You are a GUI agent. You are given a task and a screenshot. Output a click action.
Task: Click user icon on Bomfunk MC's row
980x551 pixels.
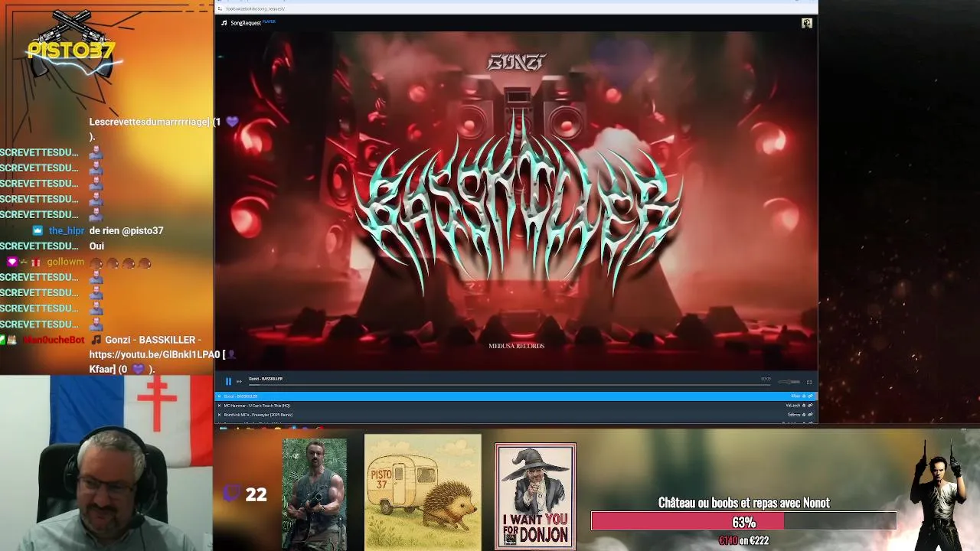(804, 415)
